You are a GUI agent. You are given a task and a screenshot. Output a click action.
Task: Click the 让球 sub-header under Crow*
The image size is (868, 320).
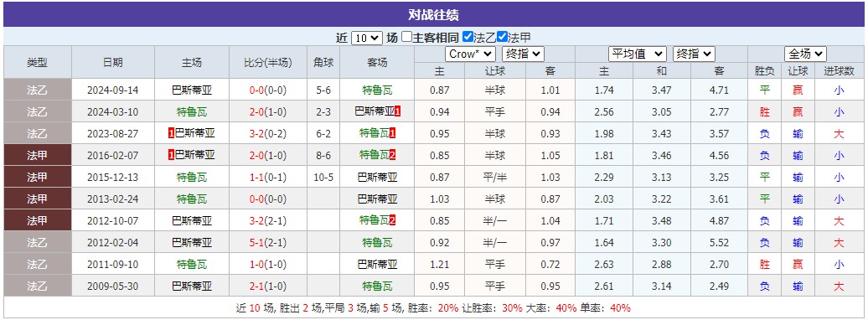495,71
